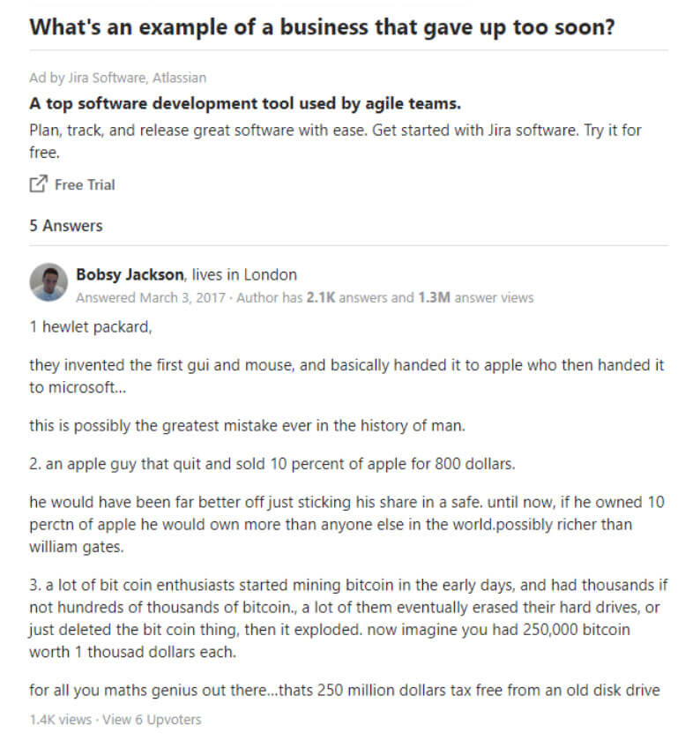This screenshot has width=700, height=748.
Task: Click the external-link icon beside Free Trial
Action: [38, 184]
